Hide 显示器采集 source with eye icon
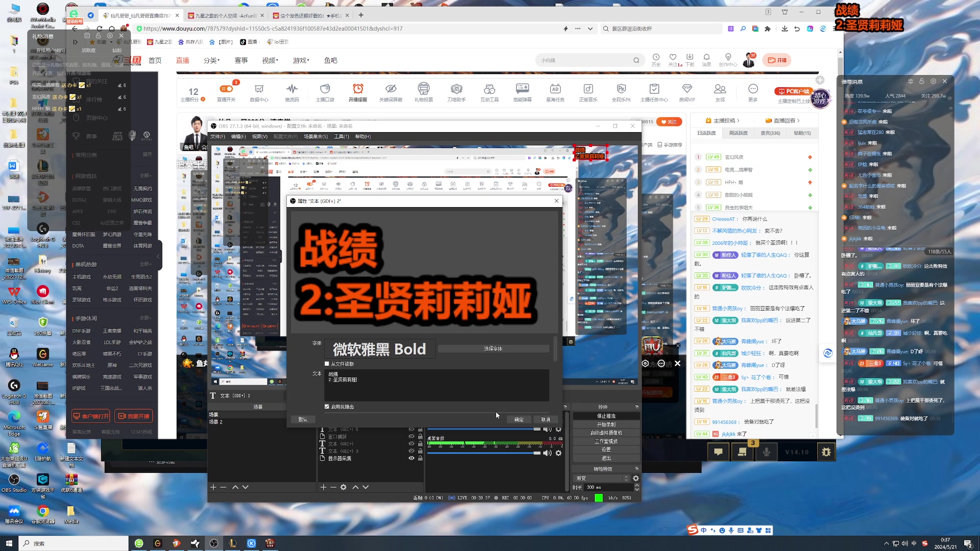The height and width of the screenshot is (551, 980). tap(411, 458)
